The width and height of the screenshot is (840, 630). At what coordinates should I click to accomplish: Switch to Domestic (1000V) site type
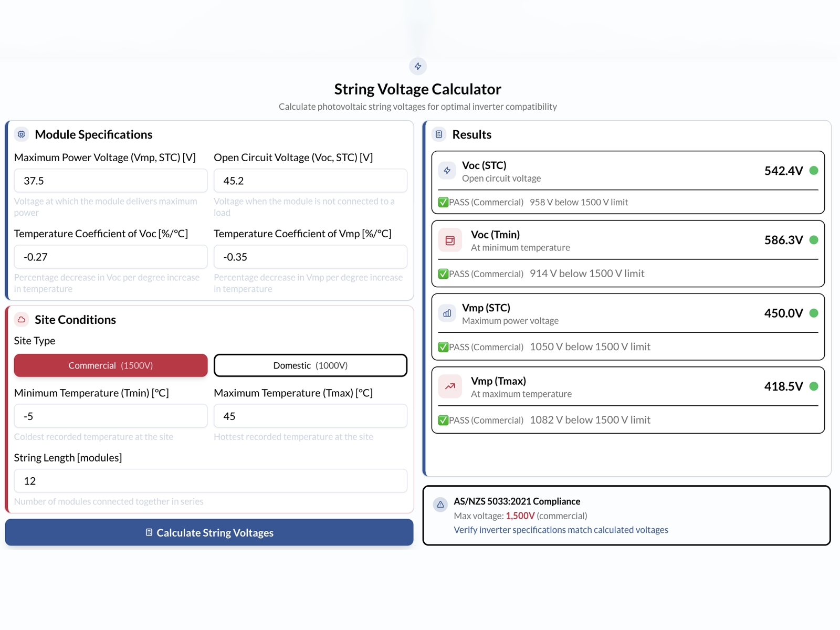point(310,365)
